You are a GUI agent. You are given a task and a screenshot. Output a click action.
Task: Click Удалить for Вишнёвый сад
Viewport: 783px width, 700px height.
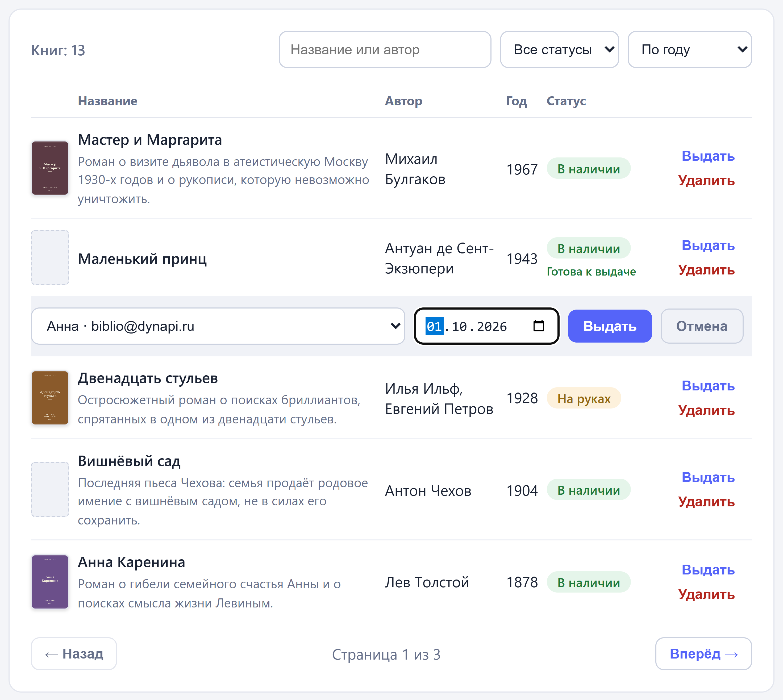tap(706, 502)
